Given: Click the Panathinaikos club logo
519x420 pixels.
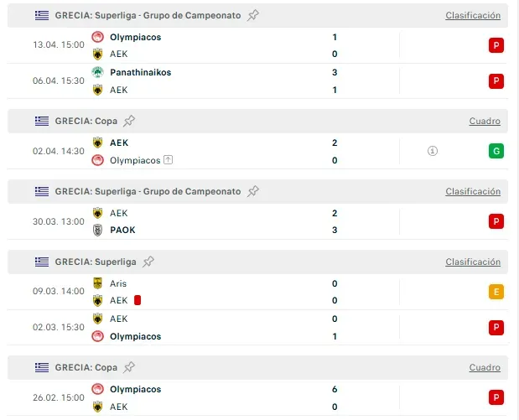Looking at the screenshot, I should click(x=97, y=72).
